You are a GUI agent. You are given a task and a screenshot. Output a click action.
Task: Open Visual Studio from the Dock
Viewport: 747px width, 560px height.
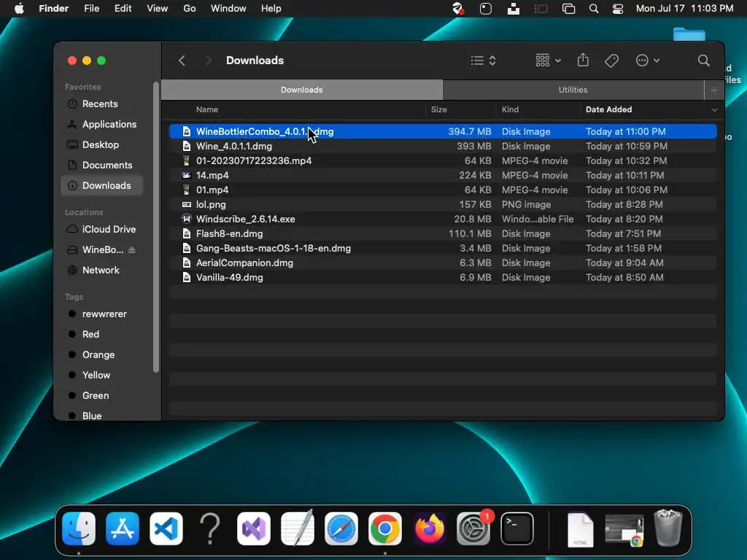254,529
